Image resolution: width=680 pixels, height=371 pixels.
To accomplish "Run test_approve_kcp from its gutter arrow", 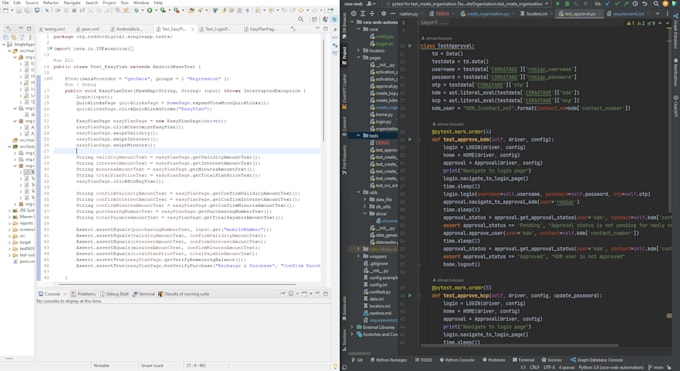I will 410,295.
